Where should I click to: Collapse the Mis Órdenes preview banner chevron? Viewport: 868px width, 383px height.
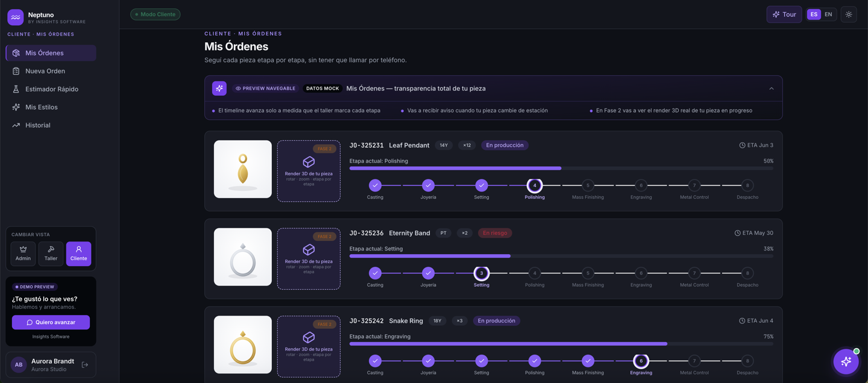[772, 89]
